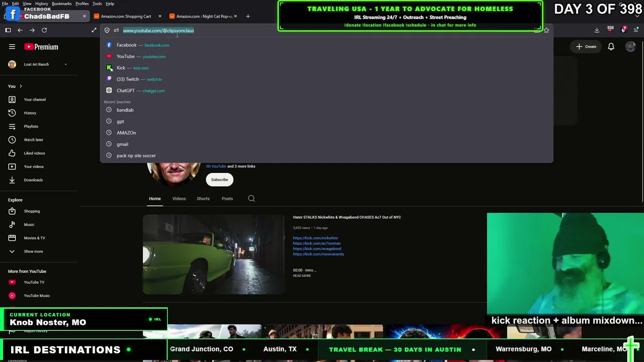
Task: Select recent search 'pack rip site soccer'
Action: (327, 156)
